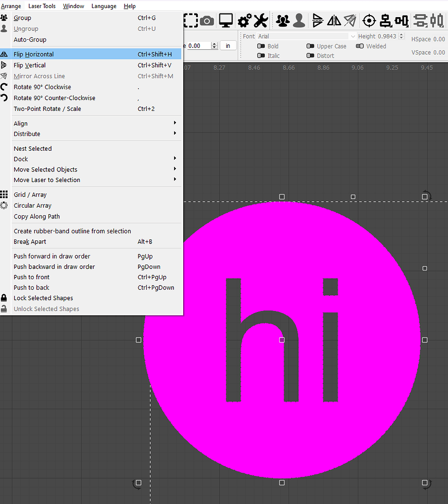Screen dimensions: 448x504
Task: Click the Height stepper up arrow
Action: click(x=401, y=34)
